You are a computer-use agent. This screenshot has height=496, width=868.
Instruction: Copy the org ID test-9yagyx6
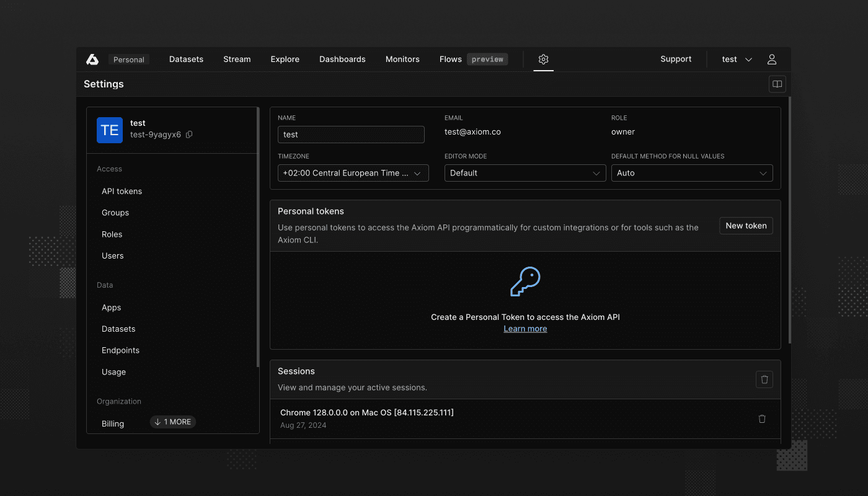[x=188, y=135]
